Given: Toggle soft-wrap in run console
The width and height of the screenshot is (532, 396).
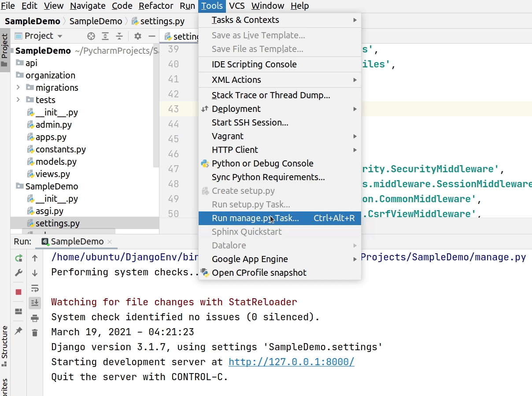Looking at the screenshot, I should (34, 288).
